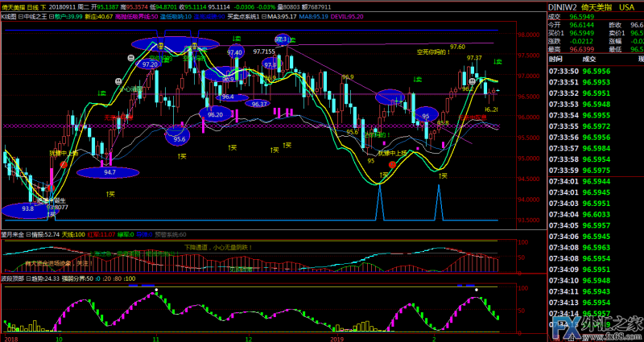Click the blue ellipse marker labeled 94.7
The height and width of the screenshot is (342, 644).
(108, 173)
